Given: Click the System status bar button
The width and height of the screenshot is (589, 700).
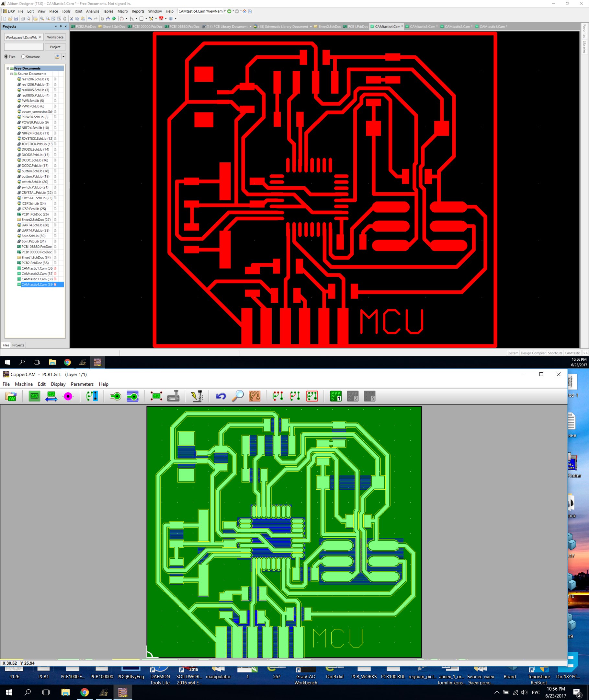Looking at the screenshot, I should [x=513, y=353].
